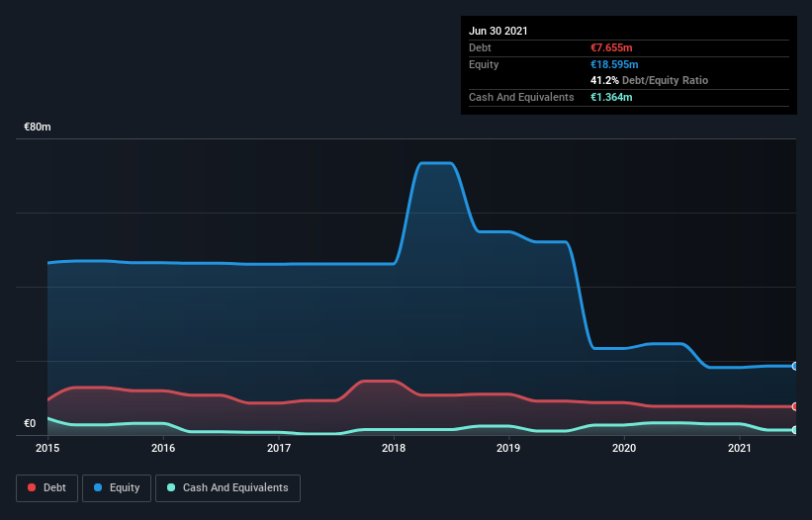Click the 2017 axis label
Image resolution: width=812 pixels, height=520 pixels.
(x=279, y=448)
